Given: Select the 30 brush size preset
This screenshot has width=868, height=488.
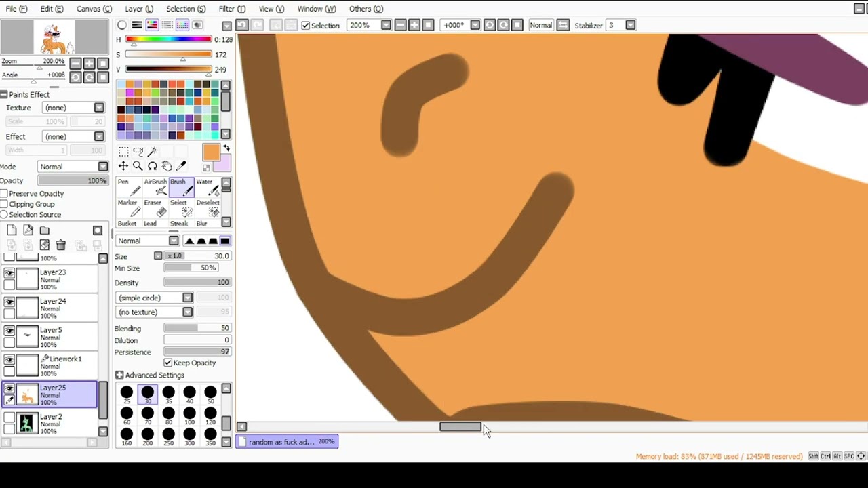Looking at the screenshot, I should tap(147, 394).
